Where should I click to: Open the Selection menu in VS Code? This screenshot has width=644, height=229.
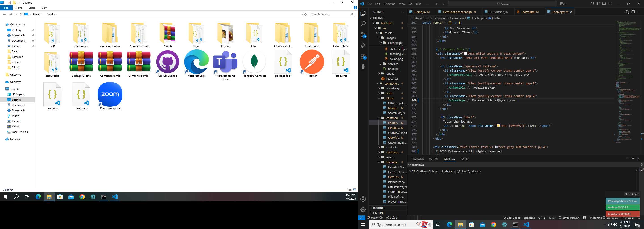click(390, 4)
